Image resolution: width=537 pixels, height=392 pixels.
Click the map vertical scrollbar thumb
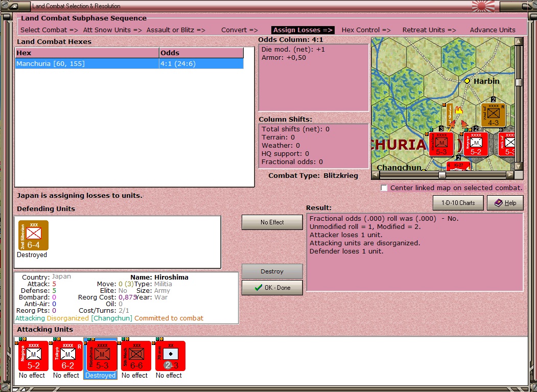tap(519, 82)
